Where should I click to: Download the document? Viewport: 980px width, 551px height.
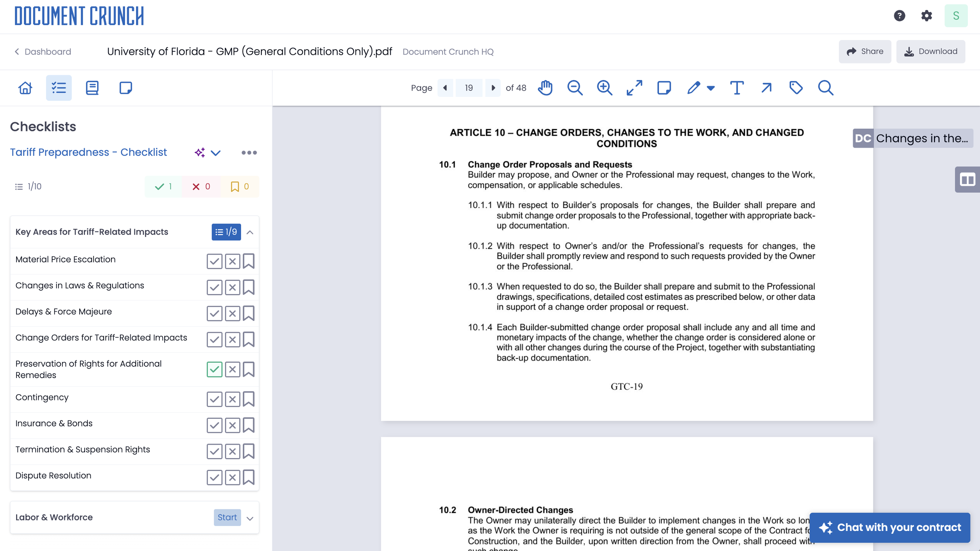point(931,51)
